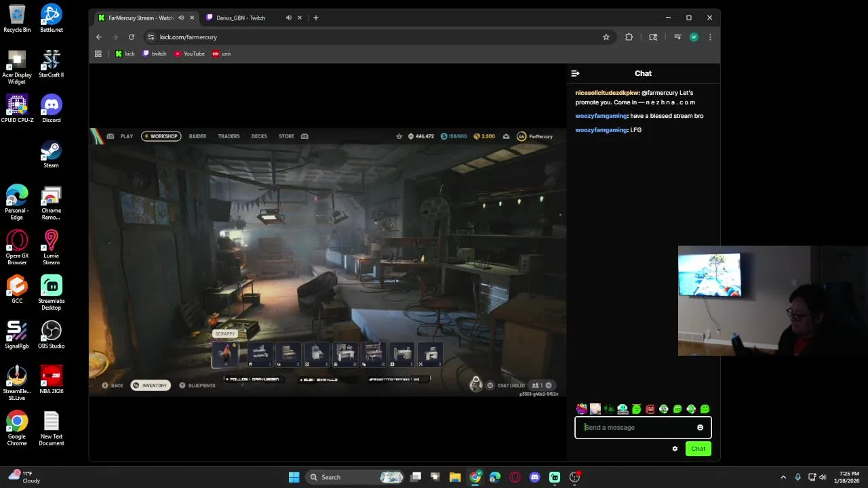Click TRADERS tab in game stream
The height and width of the screenshot is (488, 868).
229,136
